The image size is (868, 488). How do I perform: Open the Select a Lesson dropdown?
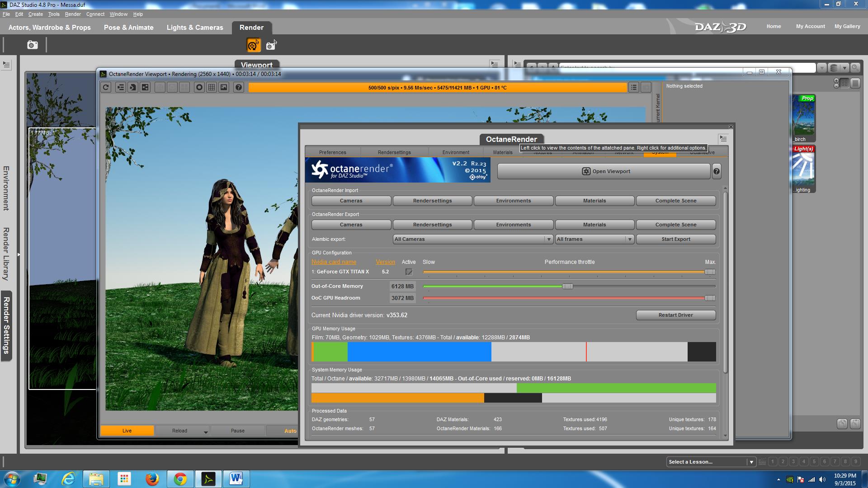(711, 462)
